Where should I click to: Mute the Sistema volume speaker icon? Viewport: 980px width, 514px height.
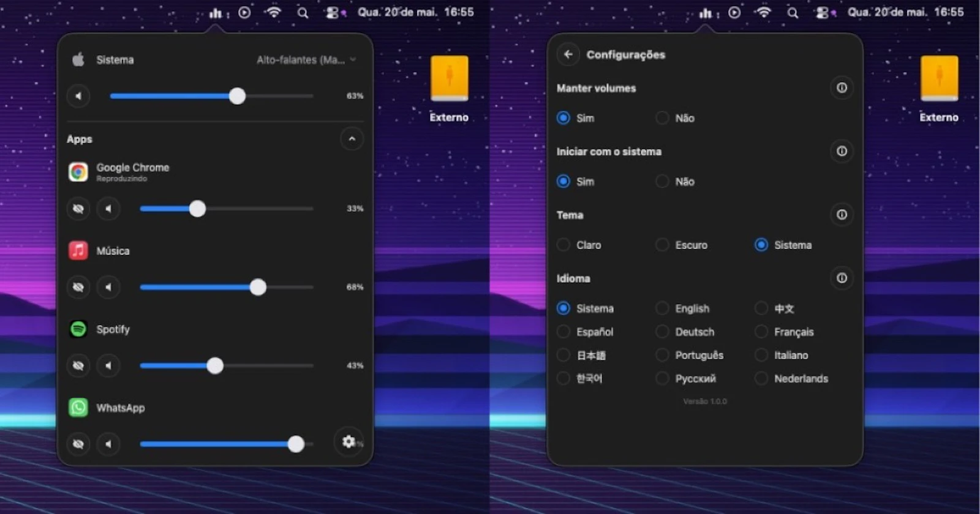pyautogui.click(x=78, y=96)
